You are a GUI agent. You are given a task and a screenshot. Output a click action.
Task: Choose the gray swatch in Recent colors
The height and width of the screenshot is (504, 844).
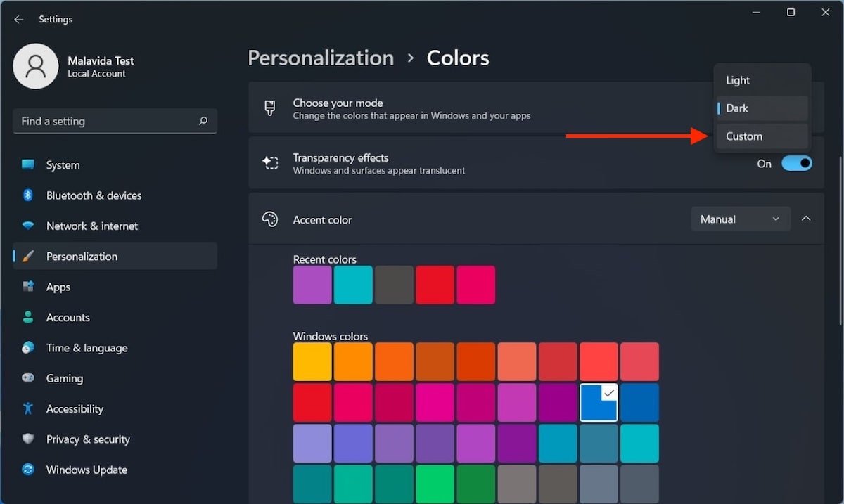[394, 285]
